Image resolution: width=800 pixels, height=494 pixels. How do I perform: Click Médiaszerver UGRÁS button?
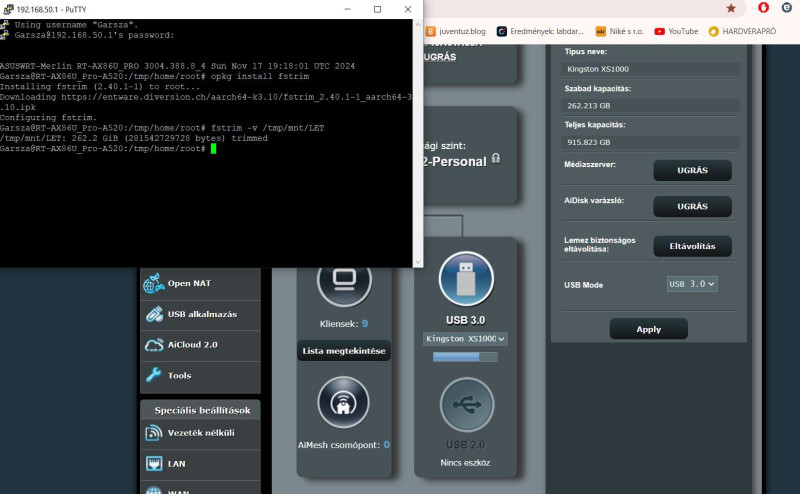tap(692, 170)
